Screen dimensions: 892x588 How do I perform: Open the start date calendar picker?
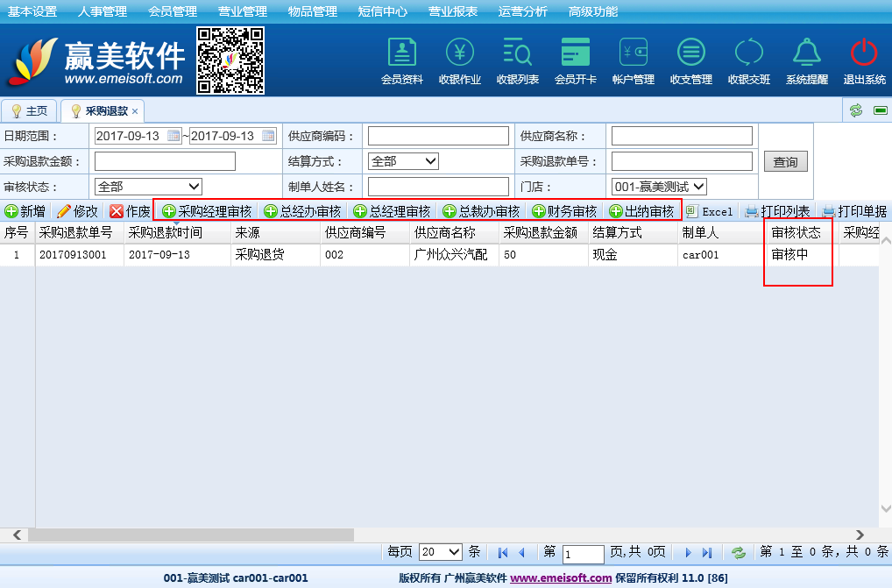[173, 136]
